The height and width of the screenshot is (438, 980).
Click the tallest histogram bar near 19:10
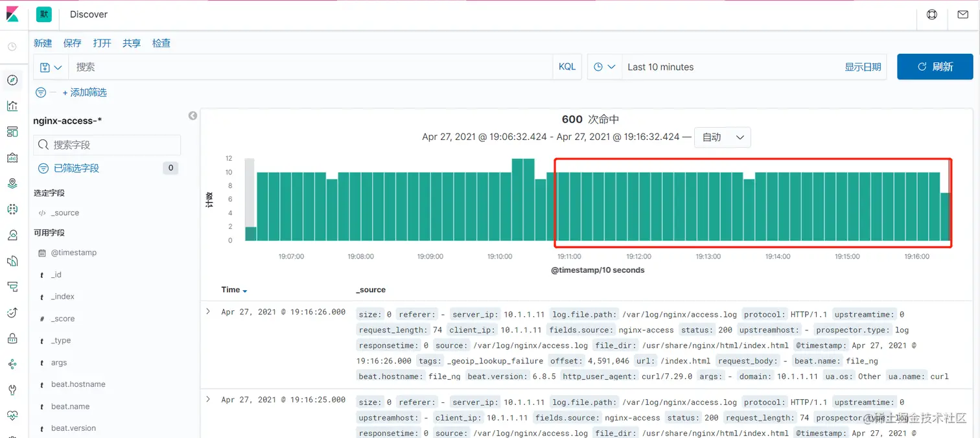pyautogui.click(x=523, y=200)
